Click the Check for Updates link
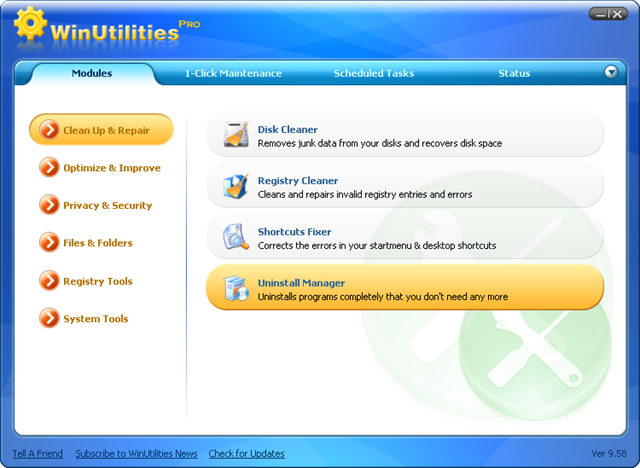 coord(247,454)
